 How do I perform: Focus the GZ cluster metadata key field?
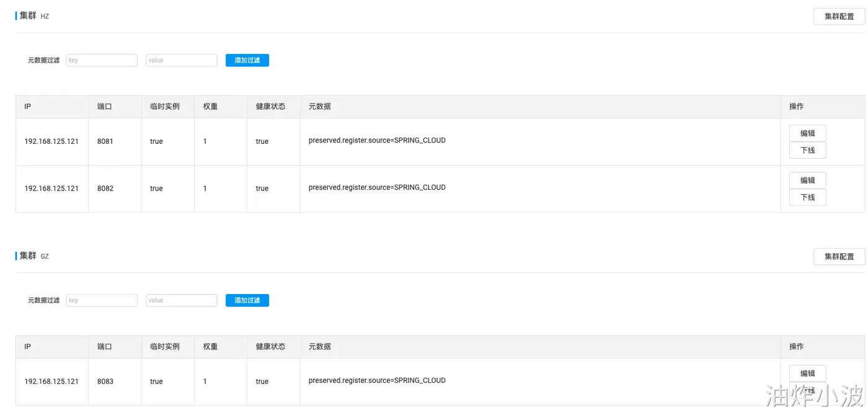[102, 300]
